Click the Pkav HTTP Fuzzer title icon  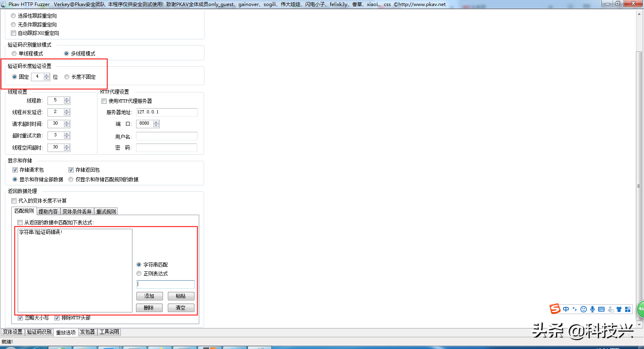pos(3,4)
